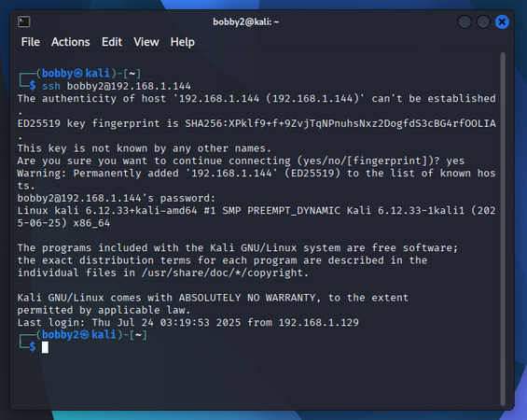Open the File menu
Screen dimensions: 527x420
tap(30, 42)
